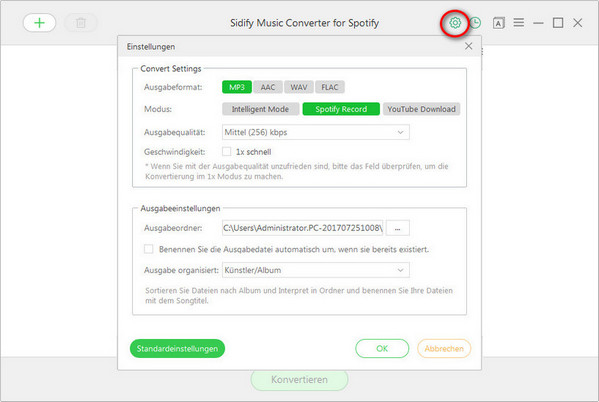599x402 pixels.
Task: Enable the 1x schnell checkbox
Action: (x=227, y=152)
